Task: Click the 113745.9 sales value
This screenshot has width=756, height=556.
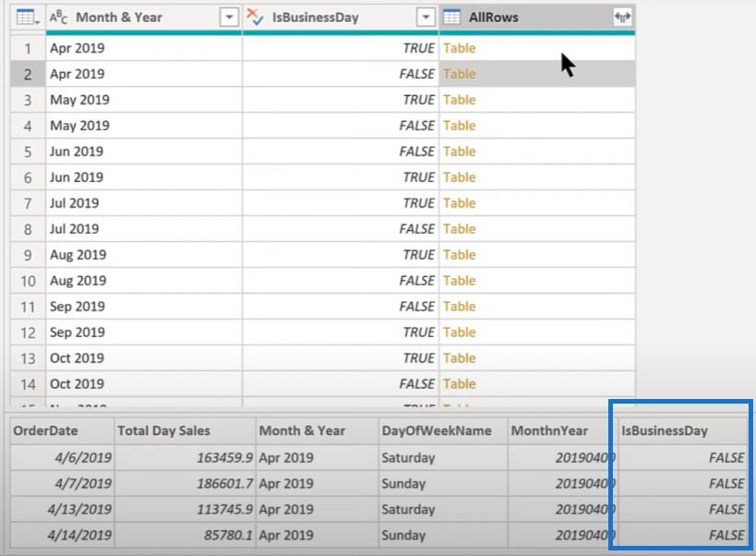Action: pos(224,509)
